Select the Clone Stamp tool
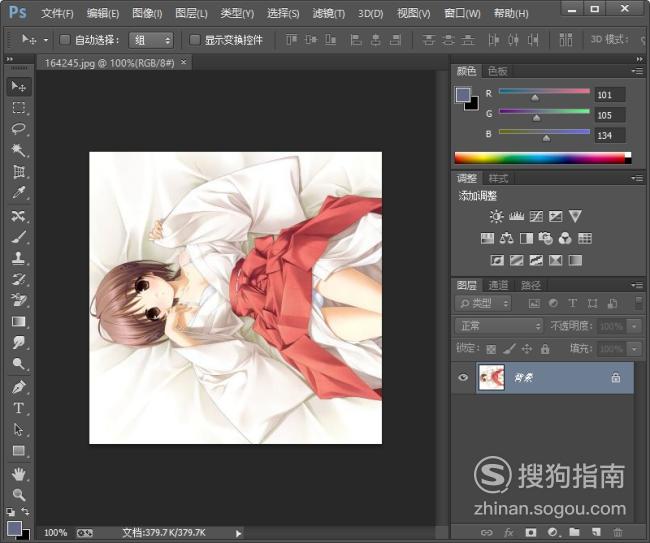Screen dimensions: 650x543 [19, 258]
